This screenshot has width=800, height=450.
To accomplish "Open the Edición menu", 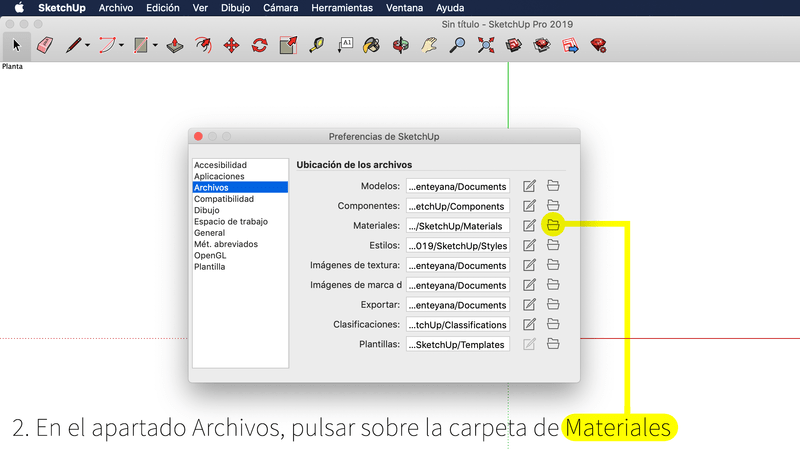I will [x=163, y=8].
